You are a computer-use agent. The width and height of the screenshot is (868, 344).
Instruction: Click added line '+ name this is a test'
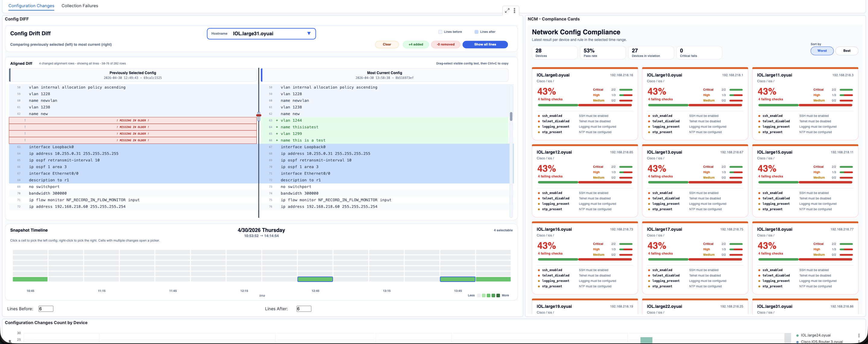pyautogui.click(x=385, y=140)
